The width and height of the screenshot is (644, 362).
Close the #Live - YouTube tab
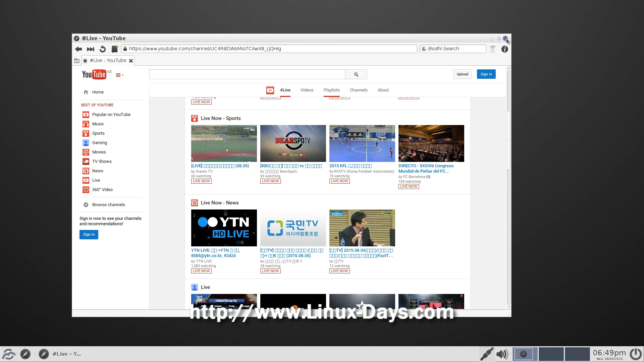pos(131,61)
